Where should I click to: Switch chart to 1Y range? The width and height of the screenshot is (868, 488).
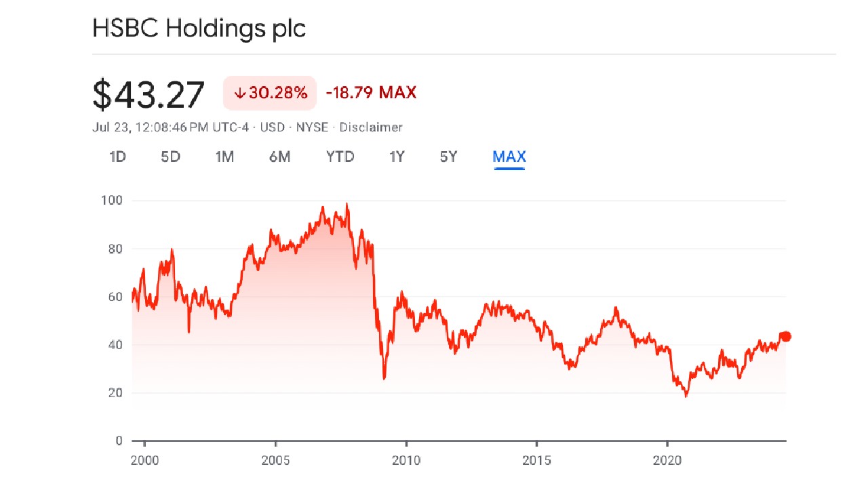[397, 157]
